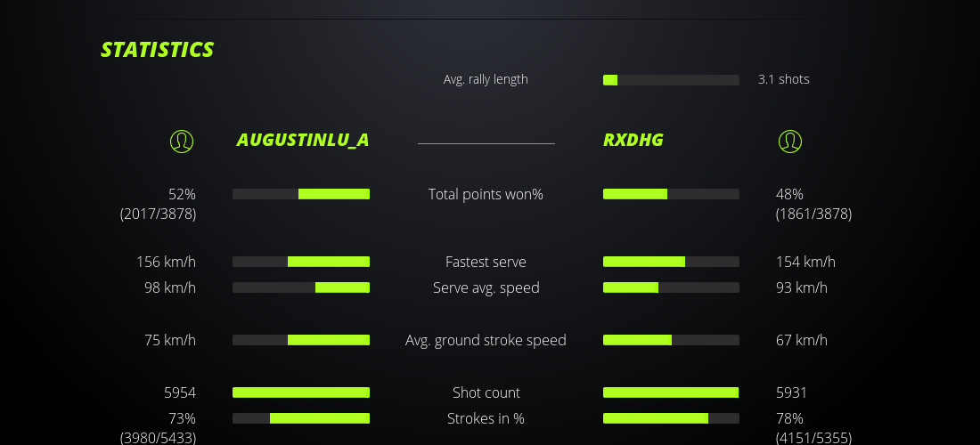Click the 98 km/h serve average bar
Image resolution: width=980 pixels, height=445 pixels.
301,287
